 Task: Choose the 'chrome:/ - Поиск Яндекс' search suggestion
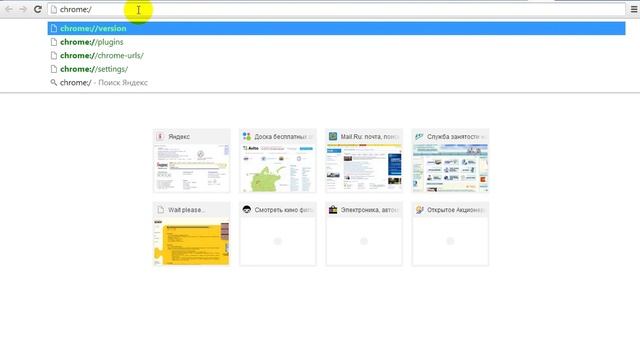pos(336,82)
